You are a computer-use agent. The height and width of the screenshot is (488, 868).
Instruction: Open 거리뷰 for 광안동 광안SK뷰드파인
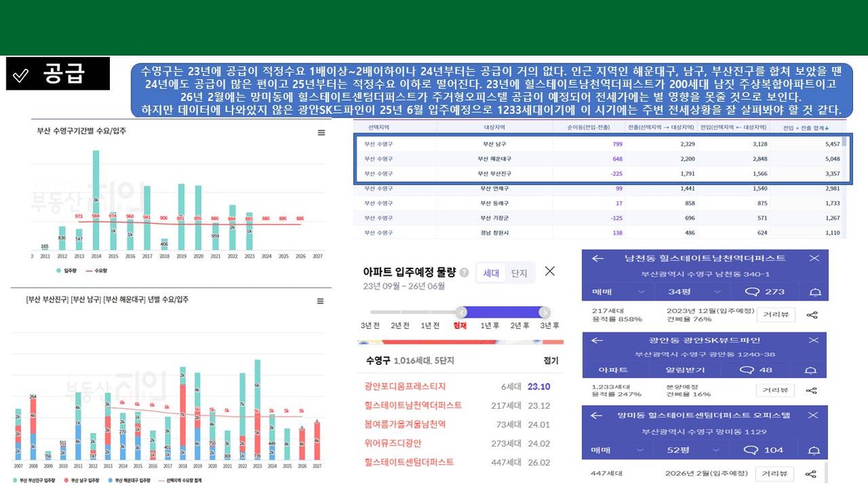[775, 390]
